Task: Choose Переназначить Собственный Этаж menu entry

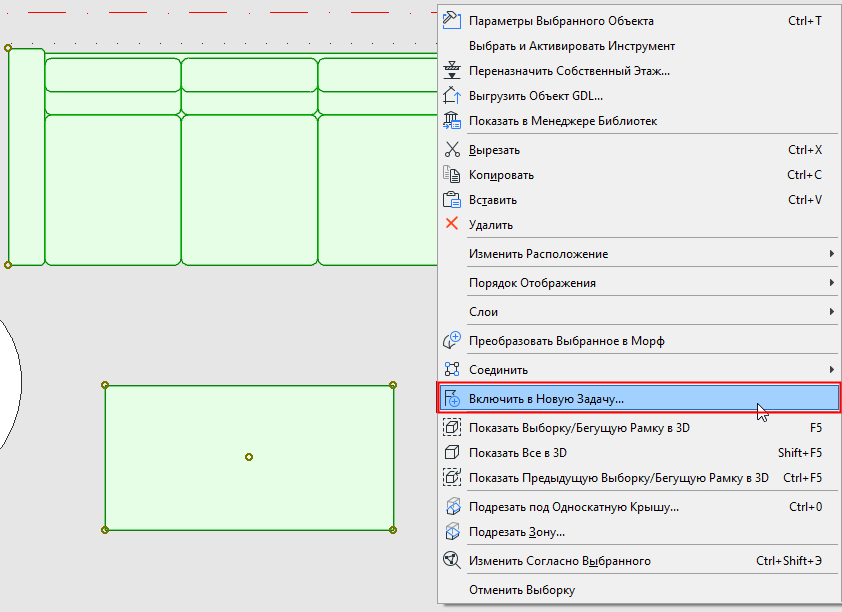Action: pos(639,71)
